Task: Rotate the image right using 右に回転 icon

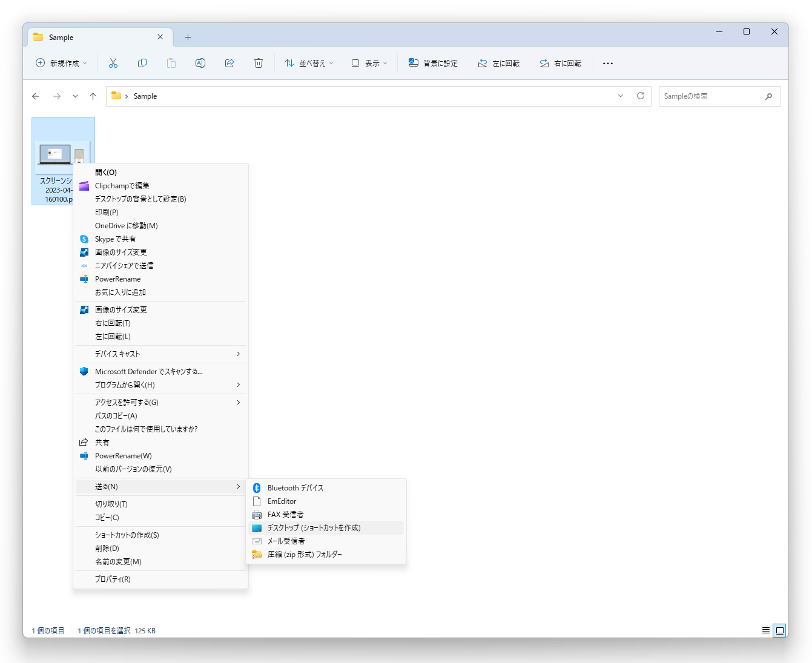Action: [x=561, y=63]
